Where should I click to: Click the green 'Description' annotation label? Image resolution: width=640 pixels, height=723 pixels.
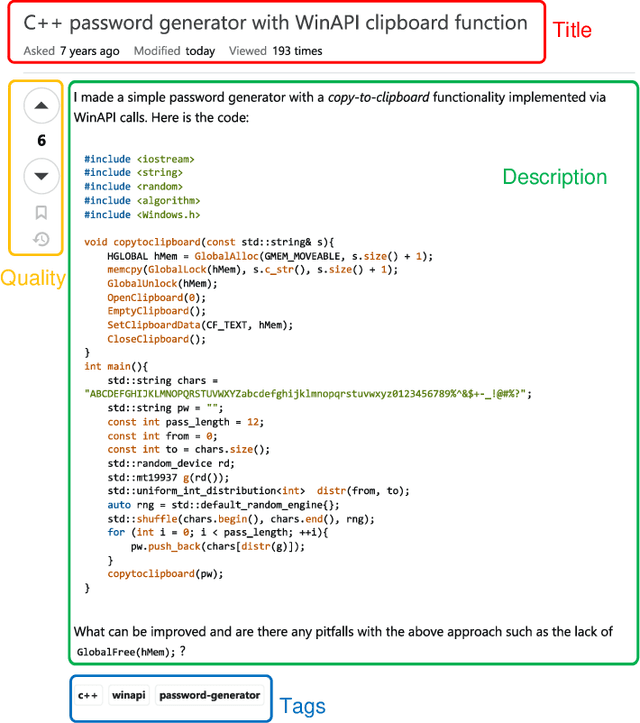(x=554, y=178)
